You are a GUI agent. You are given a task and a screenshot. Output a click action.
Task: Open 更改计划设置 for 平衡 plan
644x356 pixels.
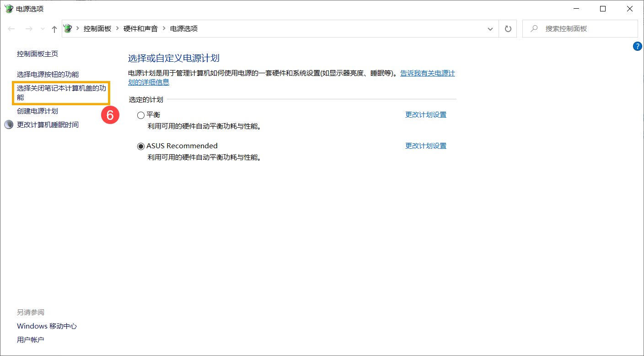coord(426,114)
